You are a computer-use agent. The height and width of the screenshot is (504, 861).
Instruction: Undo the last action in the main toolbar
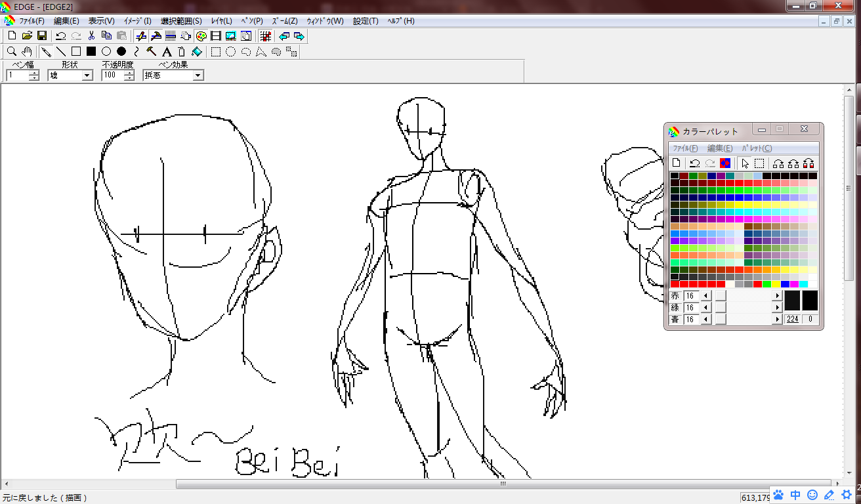61,35
